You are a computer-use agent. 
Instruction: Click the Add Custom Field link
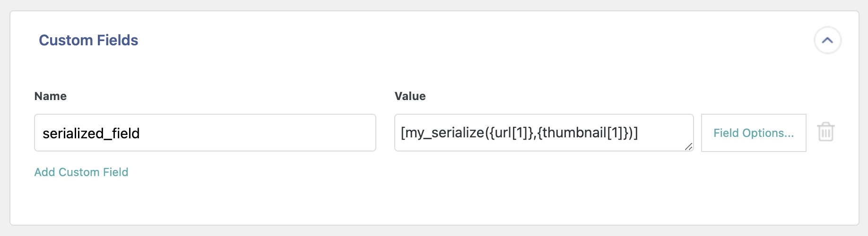point(81,172)
